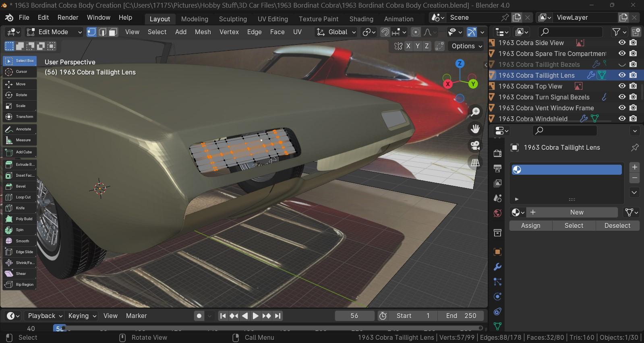
Task: Switch to the Sculpting workspace tab
Action: point(233,19)
